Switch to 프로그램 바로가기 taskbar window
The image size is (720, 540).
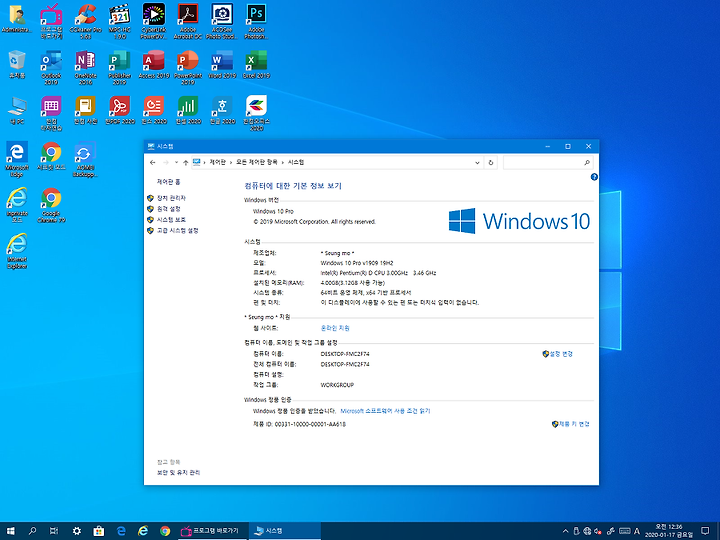pos(213,531)
